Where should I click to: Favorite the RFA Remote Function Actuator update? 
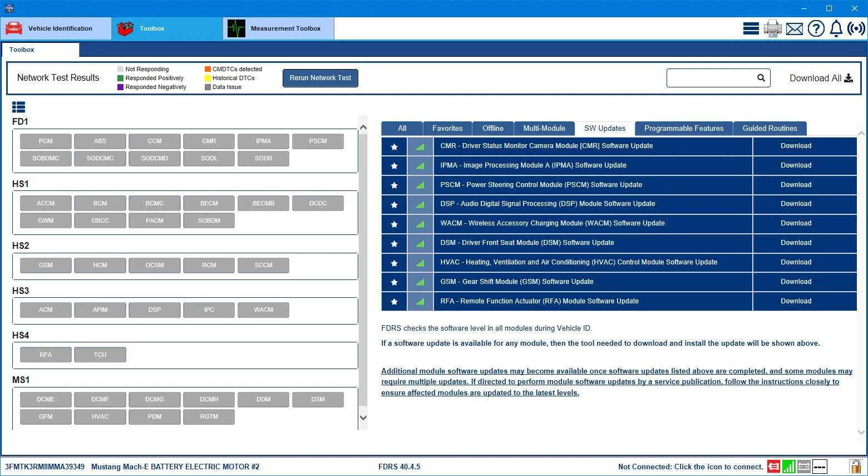coord(394,301)
